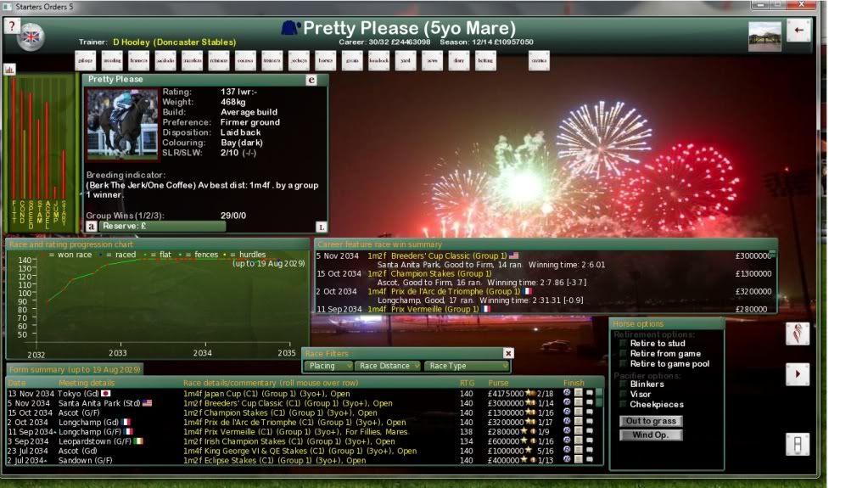Open result card for Eclipse Stakes row
Viewport: 868px width, 488px height.
point(579,460)
